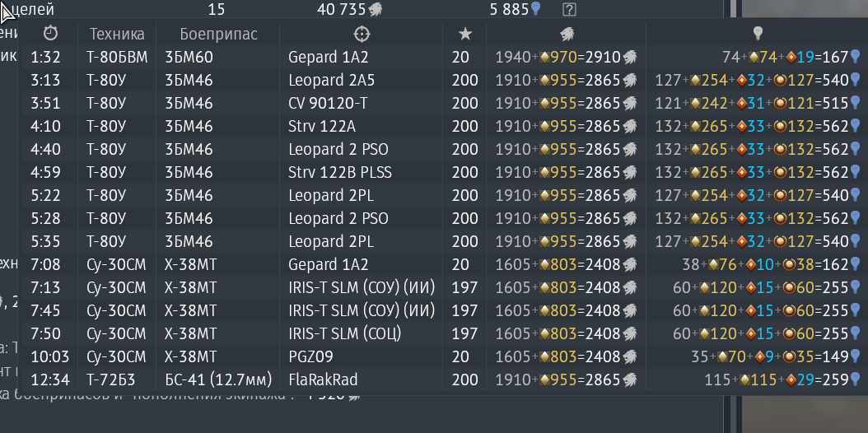Image resolution: width=868 pixels, height=433 pixels.
Task: Click the Боеприпас column header
Action: [x=219, y=35]
